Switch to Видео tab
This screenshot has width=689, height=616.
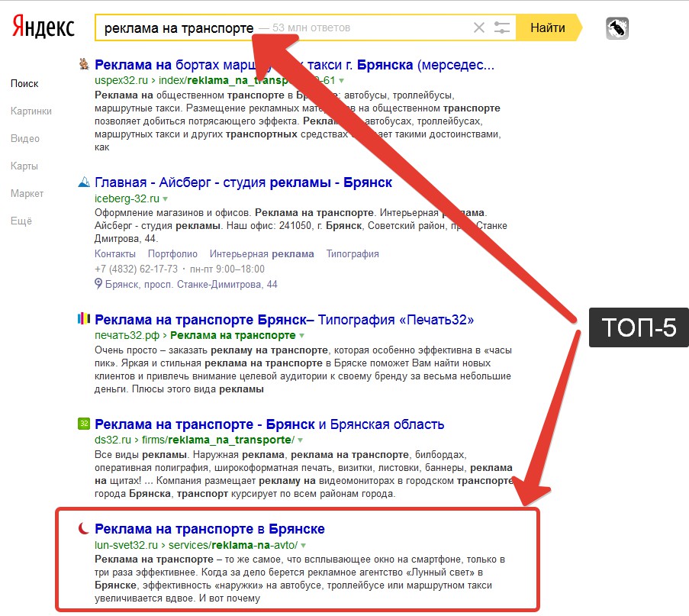(25, 138)
